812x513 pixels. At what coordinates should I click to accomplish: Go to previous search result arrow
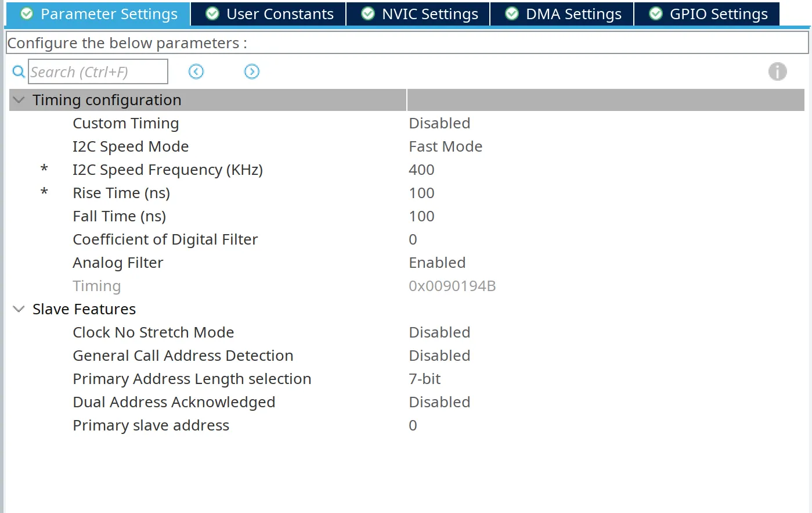(x=196, y=71)
